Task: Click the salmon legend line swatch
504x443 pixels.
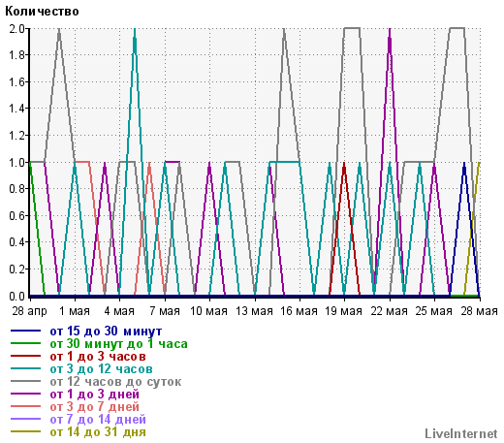Action: click(x=25, y=406)
